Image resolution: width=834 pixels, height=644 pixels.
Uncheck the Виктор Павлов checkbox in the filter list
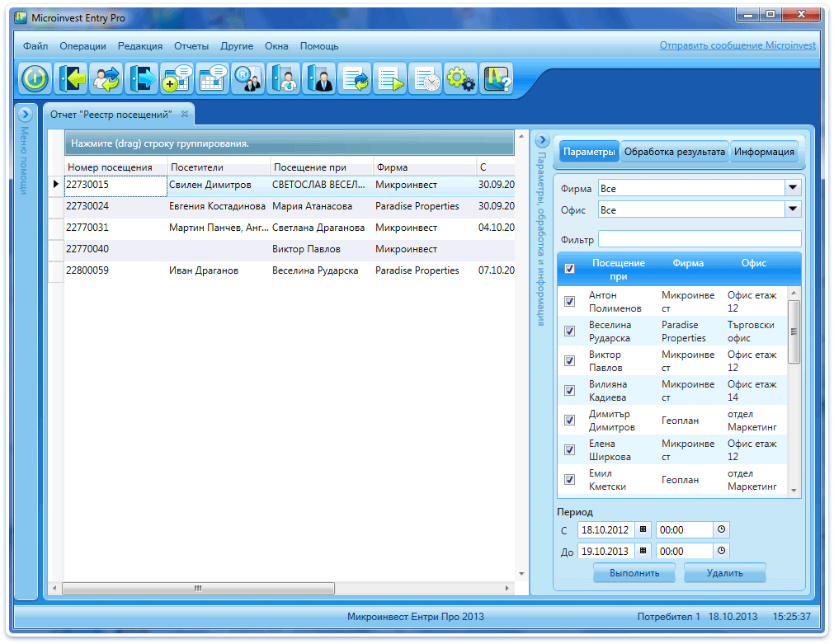pyautogui.click(x=569, y=361)
